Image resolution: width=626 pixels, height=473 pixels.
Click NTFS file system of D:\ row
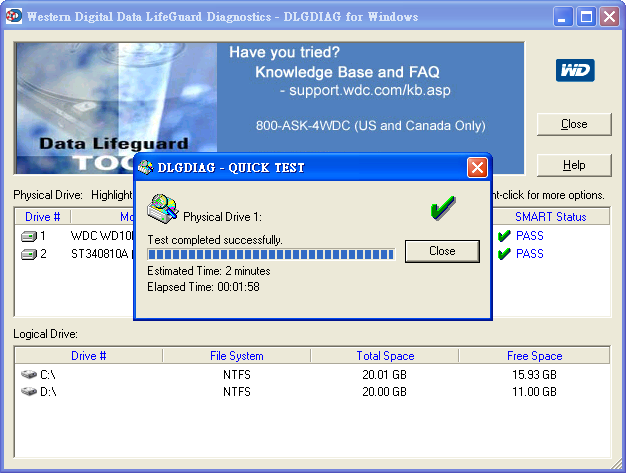click(237, 392)
